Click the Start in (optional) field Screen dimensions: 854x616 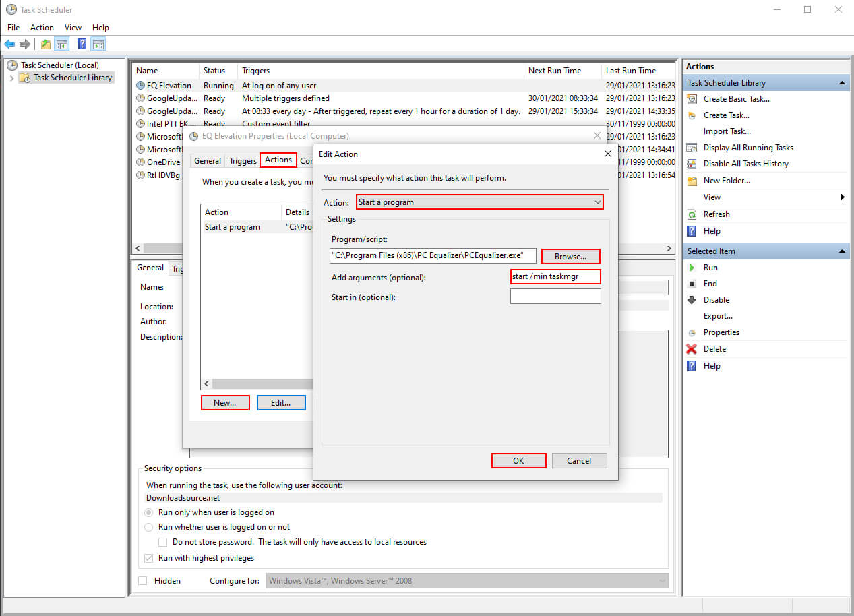coord(555,296)
